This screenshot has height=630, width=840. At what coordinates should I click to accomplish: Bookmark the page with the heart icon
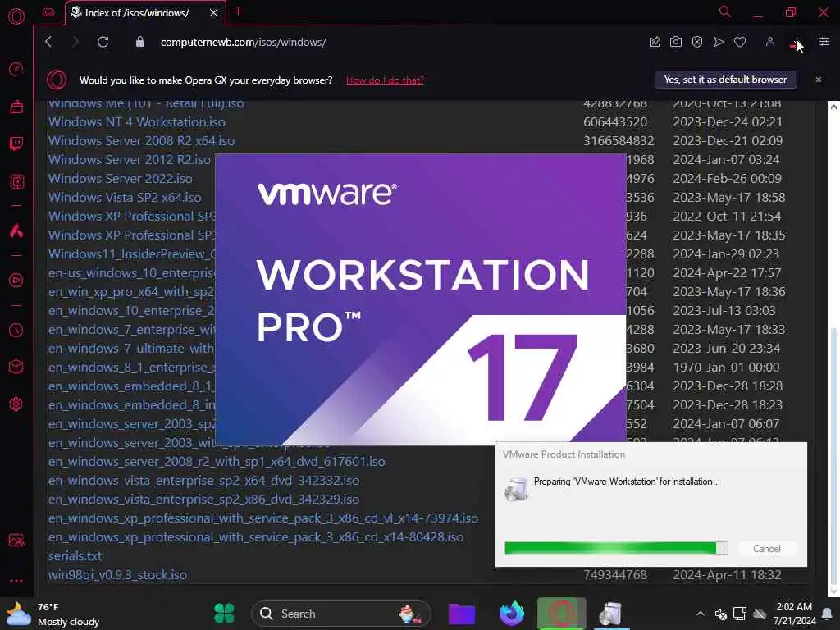pos(740,42)
